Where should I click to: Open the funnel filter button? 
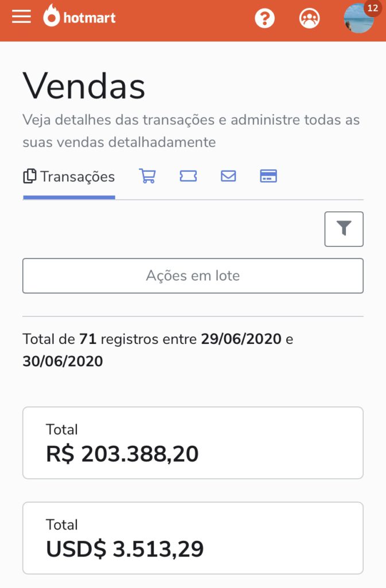(344, 229)
